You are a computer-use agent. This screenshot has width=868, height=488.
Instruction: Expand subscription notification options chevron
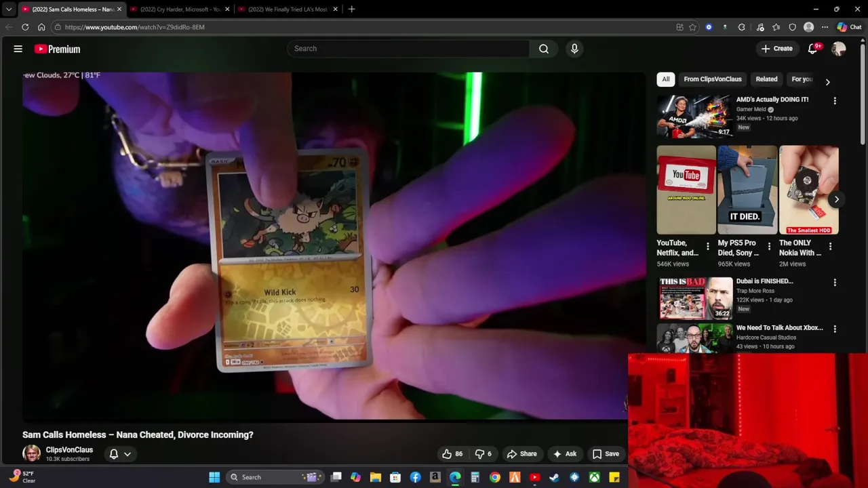[x=127, y=454]
